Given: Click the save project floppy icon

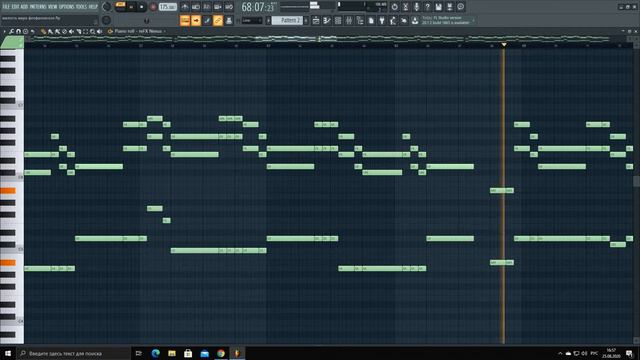Looking at the screenshot, I should coord(438,7).
